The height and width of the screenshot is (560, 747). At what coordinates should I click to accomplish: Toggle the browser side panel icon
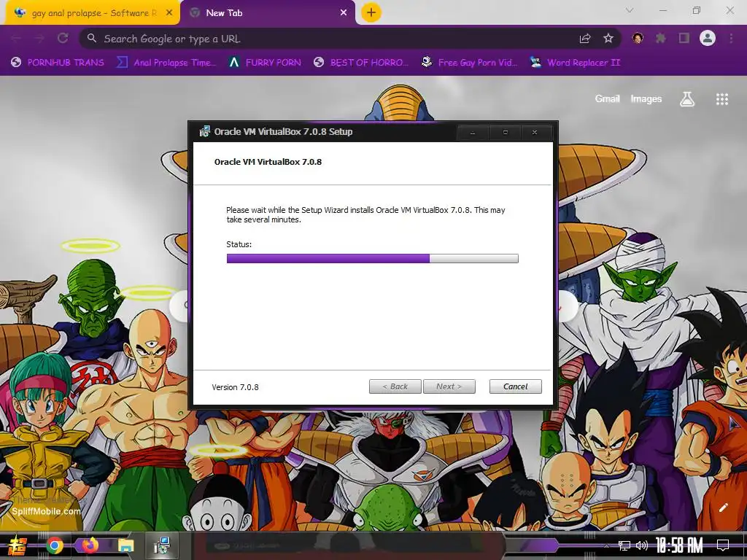[684, 38]
